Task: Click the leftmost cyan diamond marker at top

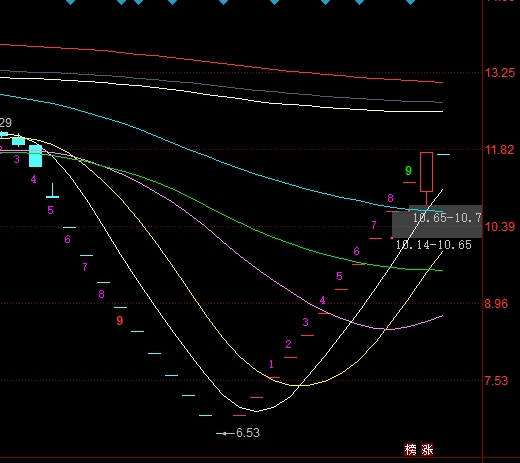Action: [70, 2]
